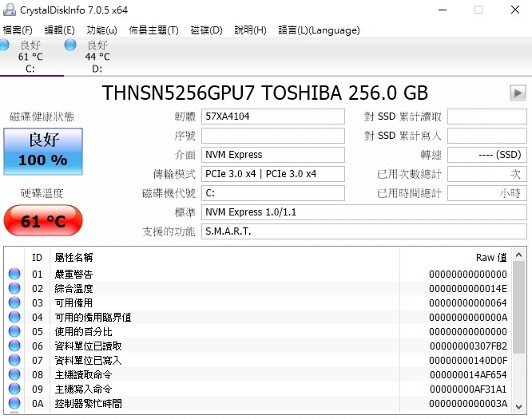
Task: Click the 韌體 firmware field 57XA4104
Action: coord(273,117)
